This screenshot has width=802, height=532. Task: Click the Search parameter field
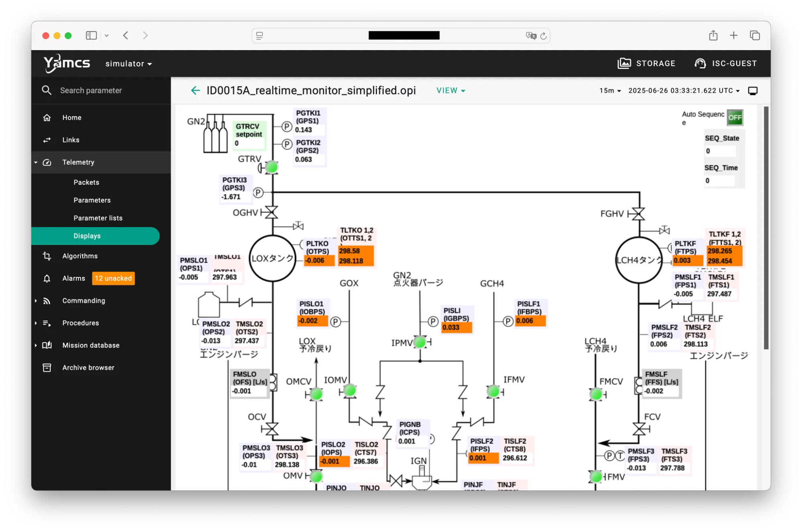91,91
